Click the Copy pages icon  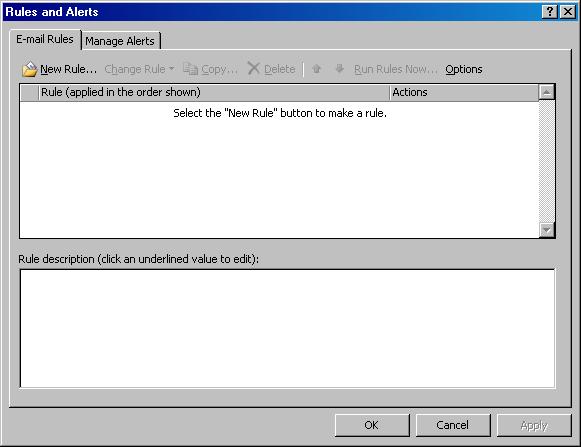[190, 69]
